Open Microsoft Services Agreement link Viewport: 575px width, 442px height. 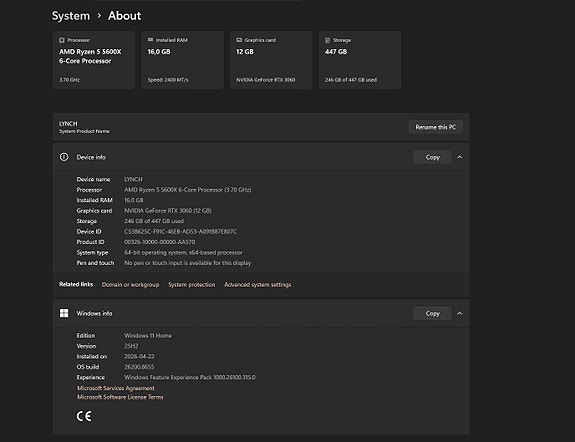pos(116,388)
